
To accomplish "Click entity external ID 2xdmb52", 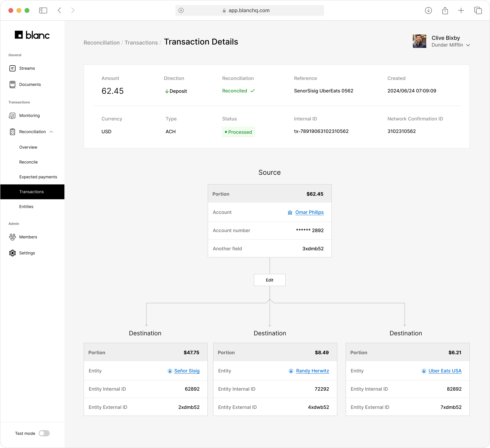I will click(189, 407).
